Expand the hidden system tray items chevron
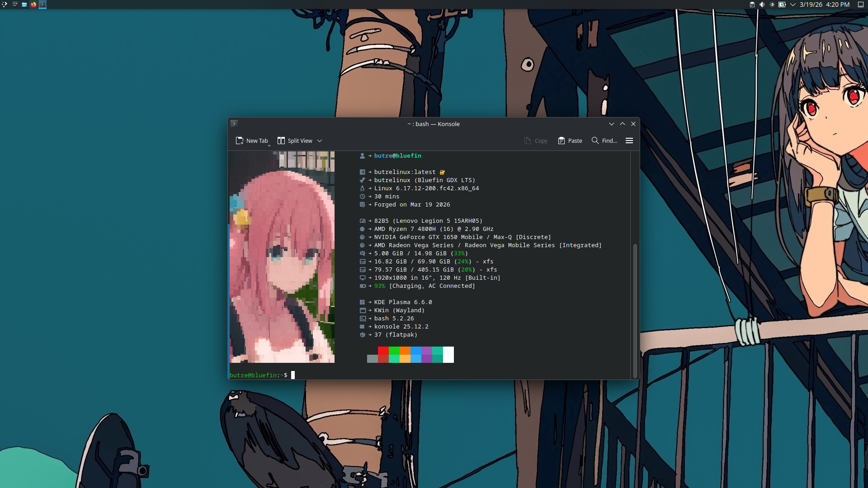The width and height of the screenshot is (868, 488). (x=793, y=5)
